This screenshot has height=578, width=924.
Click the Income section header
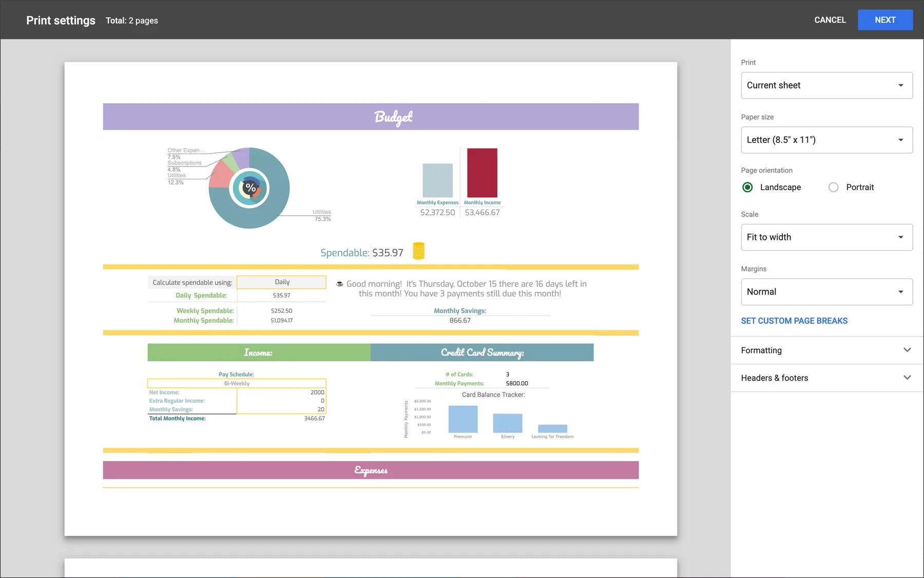[259, 352]
